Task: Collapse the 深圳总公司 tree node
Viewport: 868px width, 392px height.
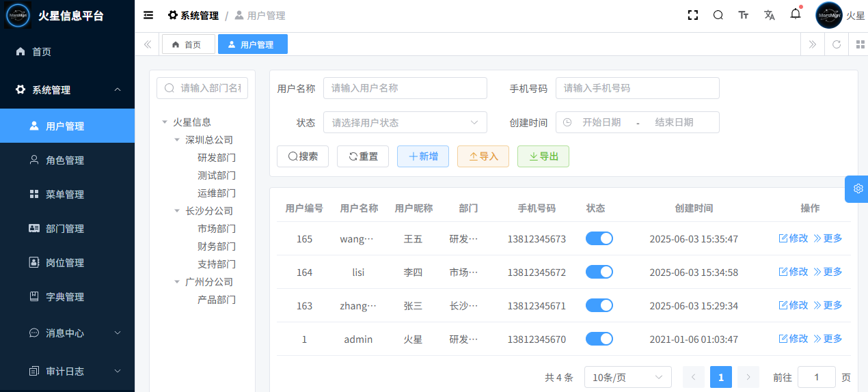Action: tap(177, 140)
